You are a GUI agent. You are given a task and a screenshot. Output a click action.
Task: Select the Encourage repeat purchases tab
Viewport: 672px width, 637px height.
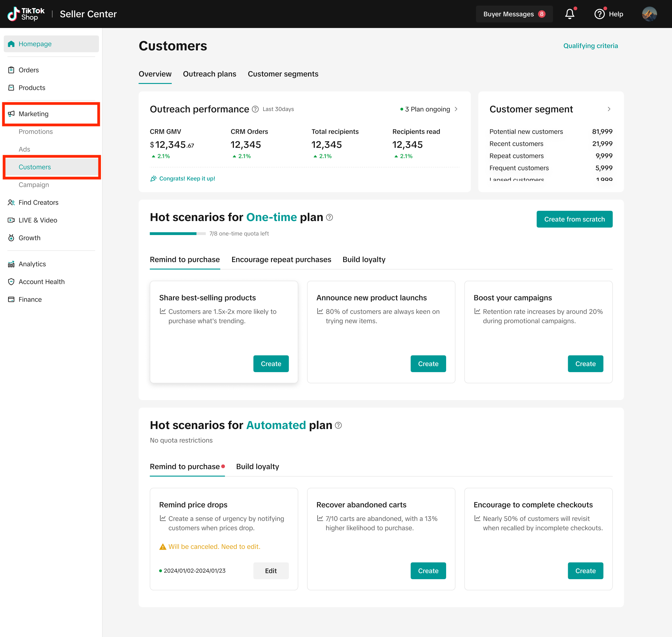281,259
